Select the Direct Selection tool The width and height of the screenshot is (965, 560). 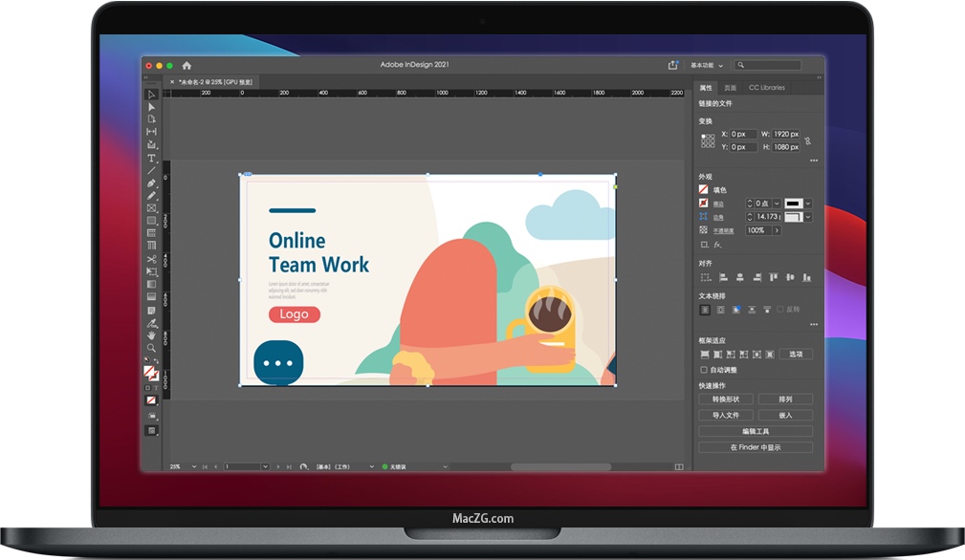tap(151, 107)
